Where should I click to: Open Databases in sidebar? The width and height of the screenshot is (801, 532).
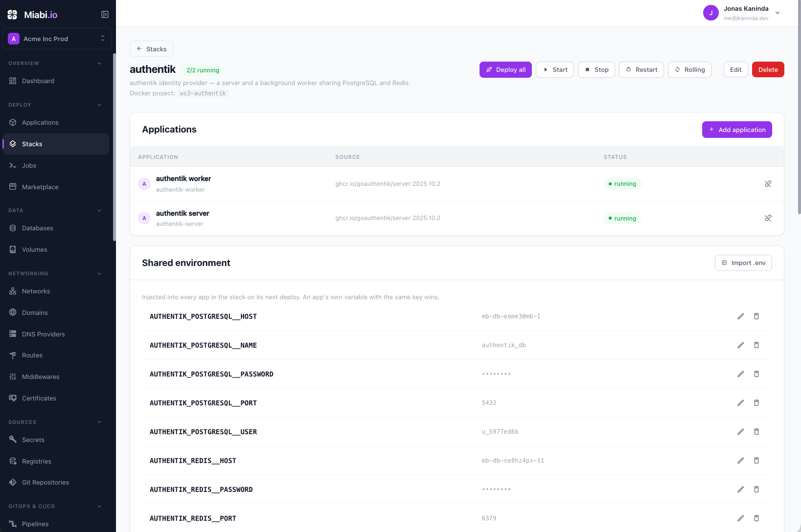[56, 228]
